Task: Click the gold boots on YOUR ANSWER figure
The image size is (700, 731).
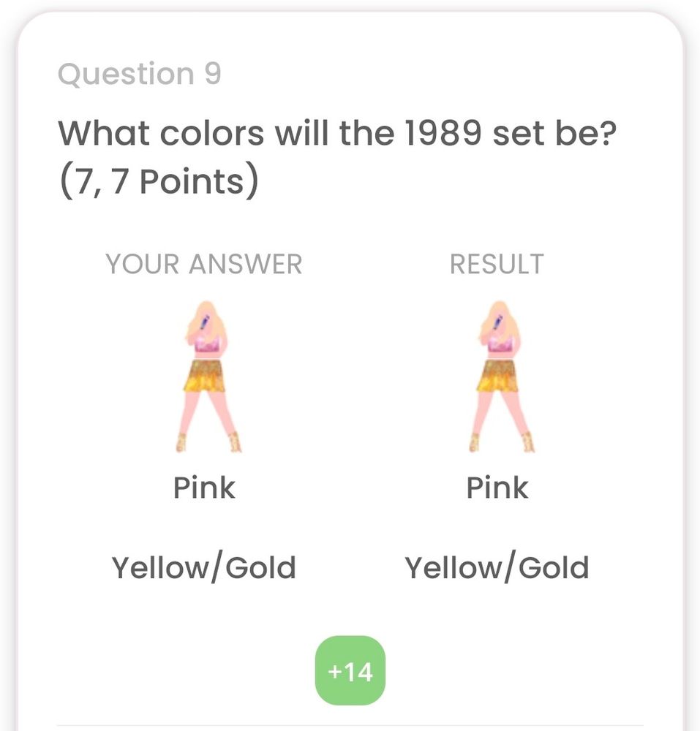Action: pos(208,442)
